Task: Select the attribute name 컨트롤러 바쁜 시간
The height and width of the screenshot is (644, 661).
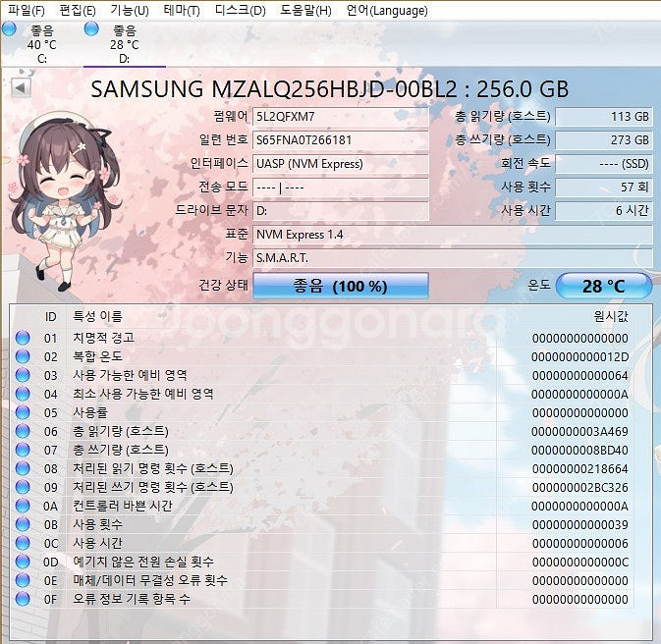Action: pos(123,506)
